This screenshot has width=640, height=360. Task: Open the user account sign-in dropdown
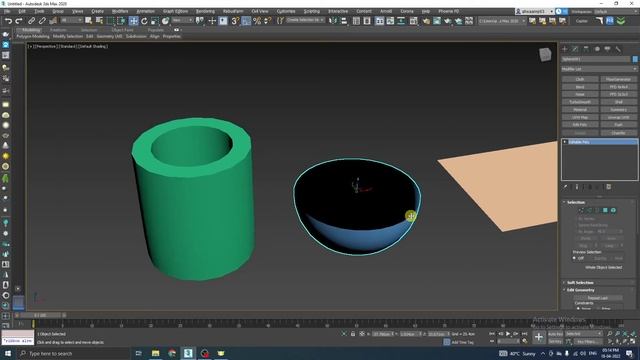[x=534, y=11]
